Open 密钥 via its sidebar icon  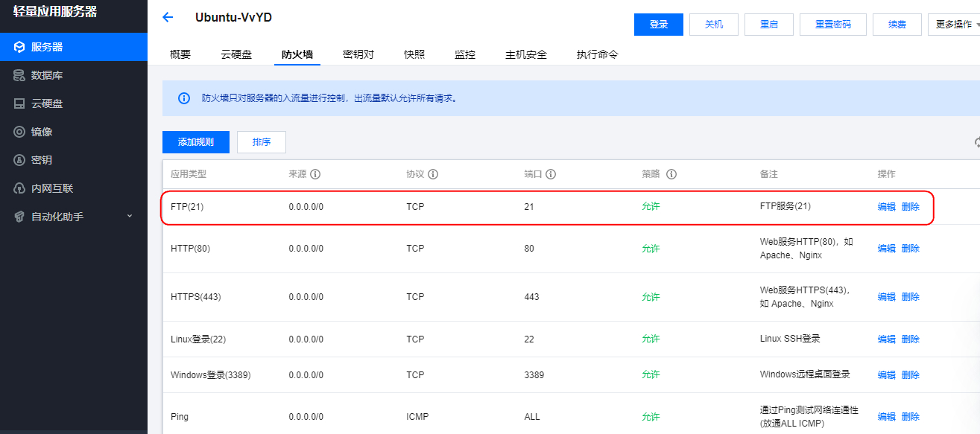(19, 160)
